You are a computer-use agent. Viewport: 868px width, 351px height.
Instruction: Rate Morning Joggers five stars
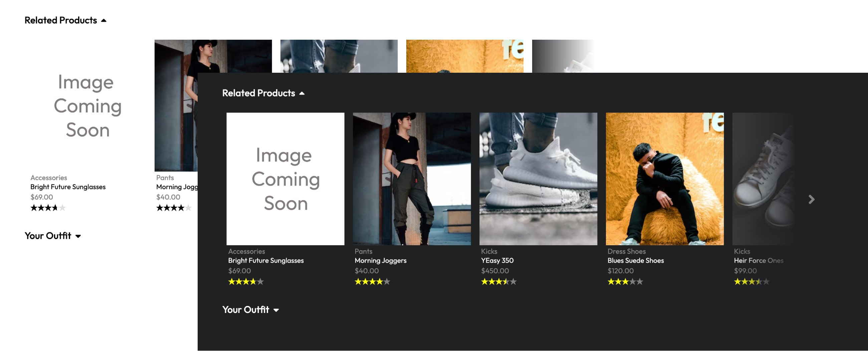coord(387,282)
